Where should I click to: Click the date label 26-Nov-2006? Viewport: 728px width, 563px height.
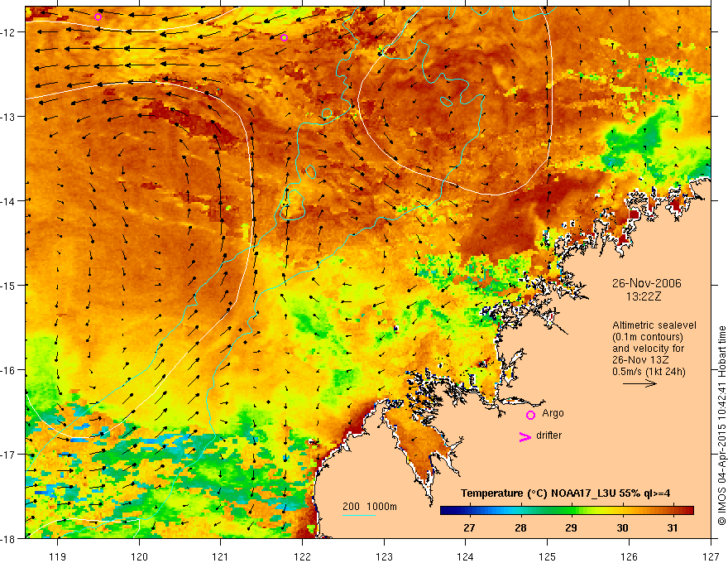coord(646,283)
